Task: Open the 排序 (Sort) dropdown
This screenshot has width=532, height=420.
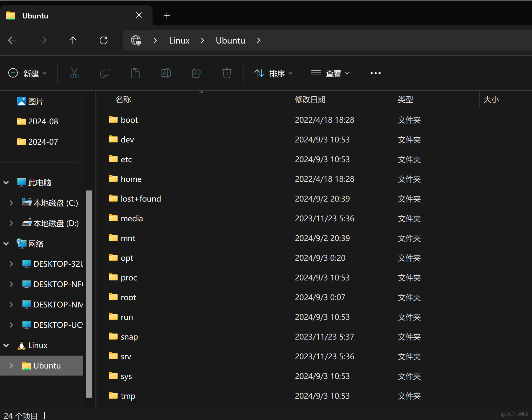Action: pos(273,73)
